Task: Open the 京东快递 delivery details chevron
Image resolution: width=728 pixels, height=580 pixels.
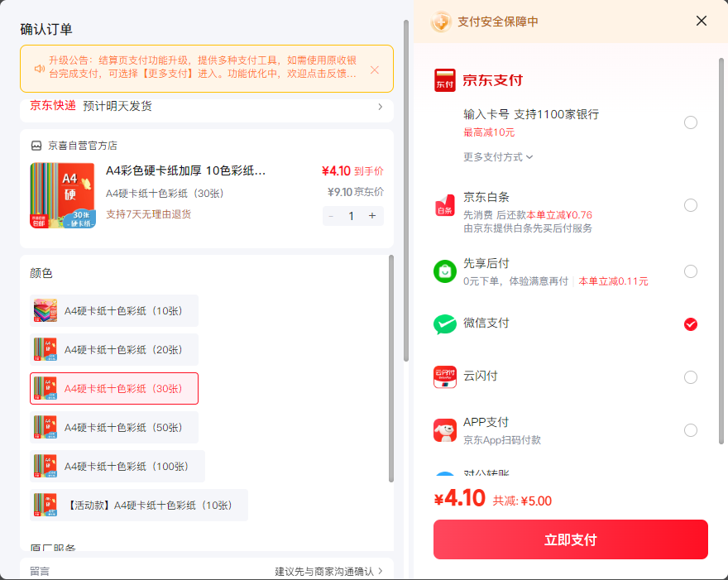Action: click(381, 107)
